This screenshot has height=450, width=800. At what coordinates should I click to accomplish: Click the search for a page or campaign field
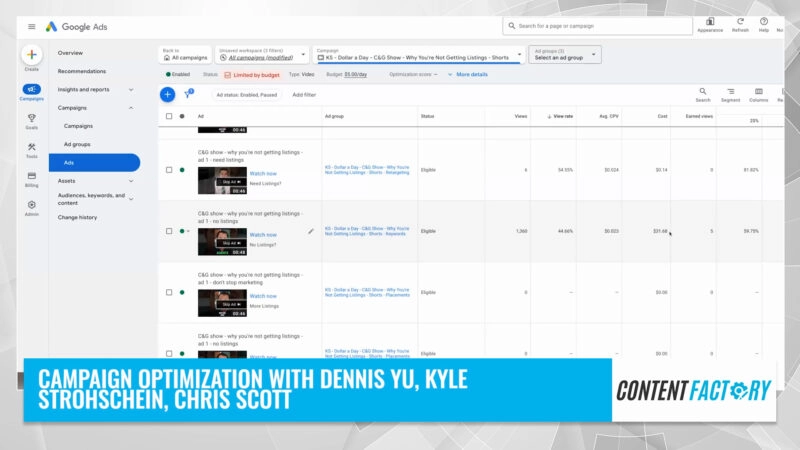597,26
